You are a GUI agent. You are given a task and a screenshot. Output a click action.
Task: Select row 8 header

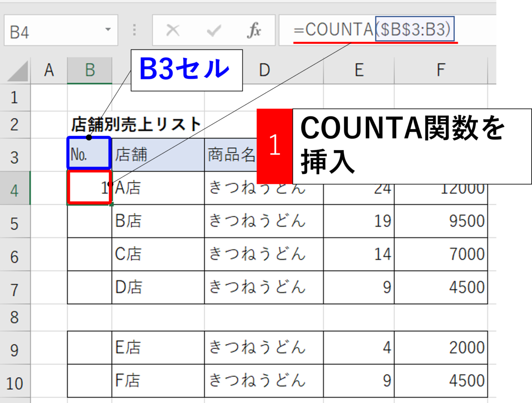click(15, 318)
